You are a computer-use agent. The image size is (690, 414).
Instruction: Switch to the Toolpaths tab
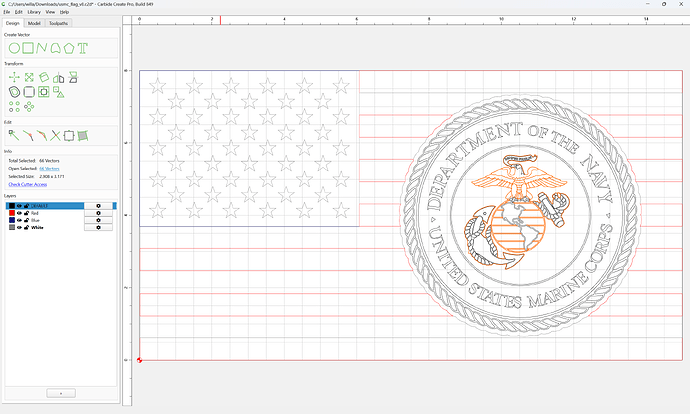pyautogui.click(x=59, y=23)
